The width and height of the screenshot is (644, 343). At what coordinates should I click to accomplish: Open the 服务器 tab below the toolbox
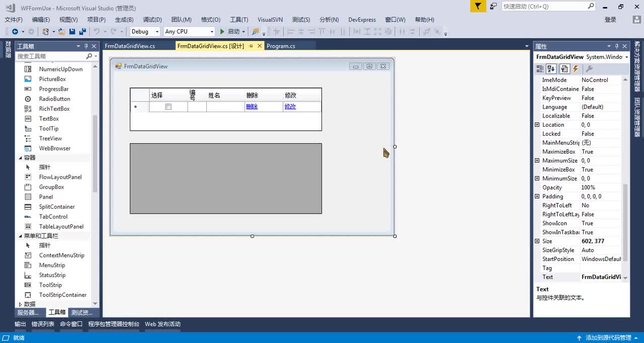[x=28, y=312]
